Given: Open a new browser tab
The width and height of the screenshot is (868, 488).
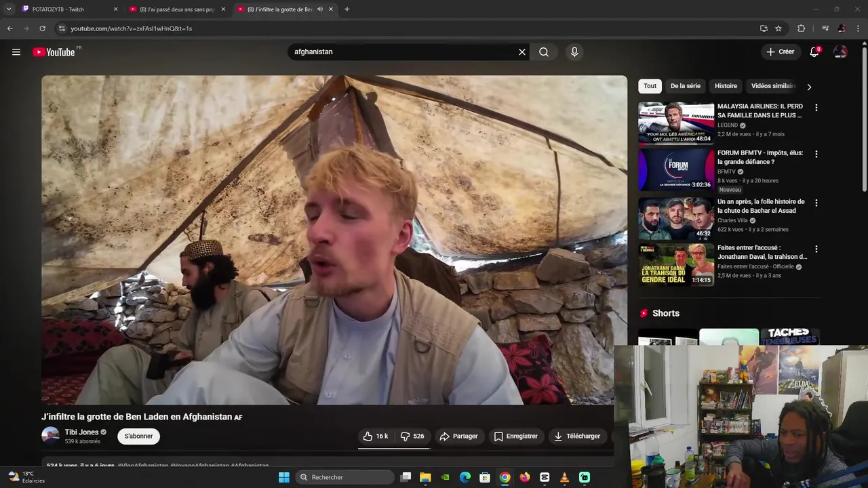Looking at the screenshot, I should click(x=347, y=9).
